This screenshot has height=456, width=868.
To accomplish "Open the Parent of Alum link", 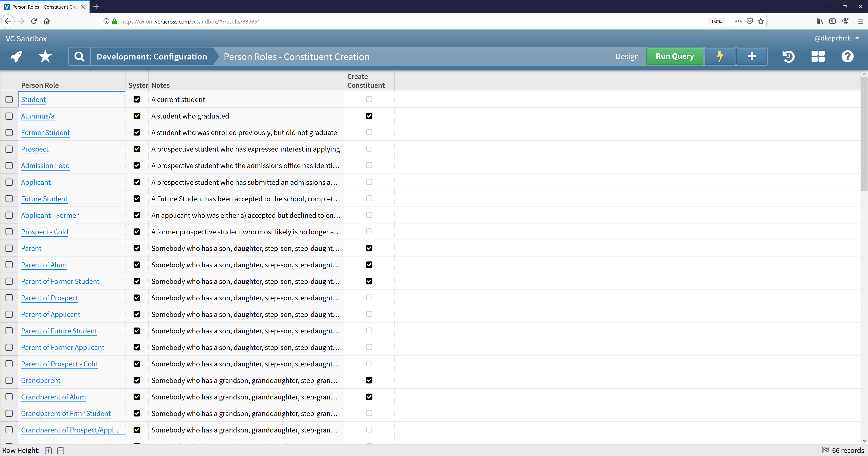I will coord(44,265).
